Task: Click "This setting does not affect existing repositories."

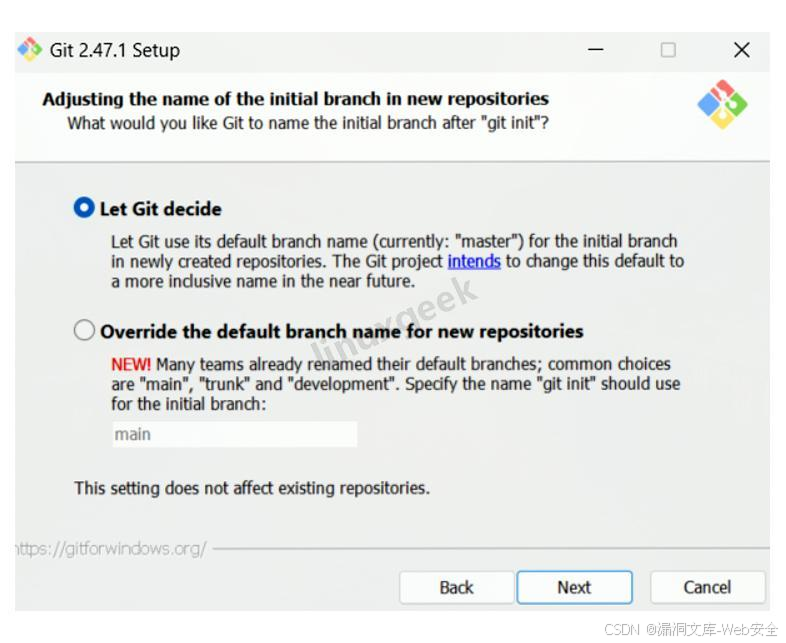Action: coord(252,488)
